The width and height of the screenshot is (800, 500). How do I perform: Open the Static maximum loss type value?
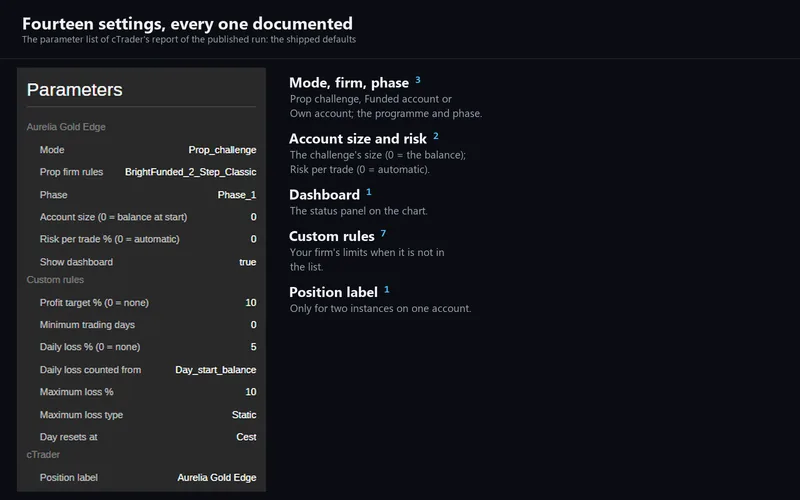244,415
